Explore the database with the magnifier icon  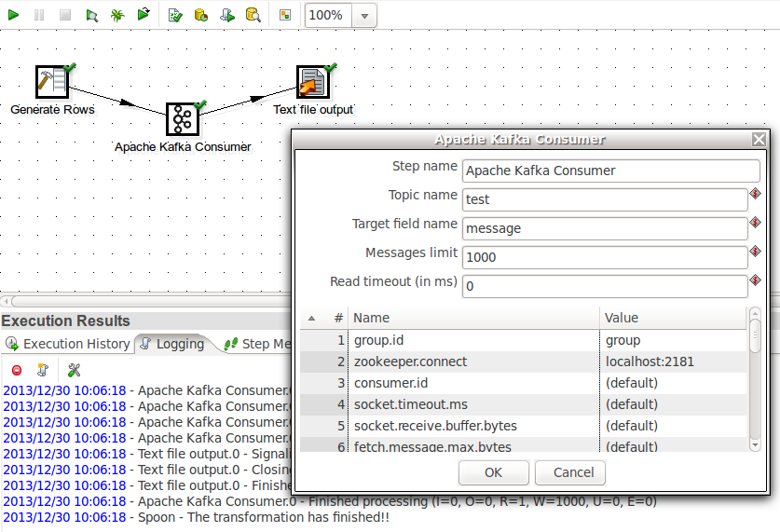[253, 15]
